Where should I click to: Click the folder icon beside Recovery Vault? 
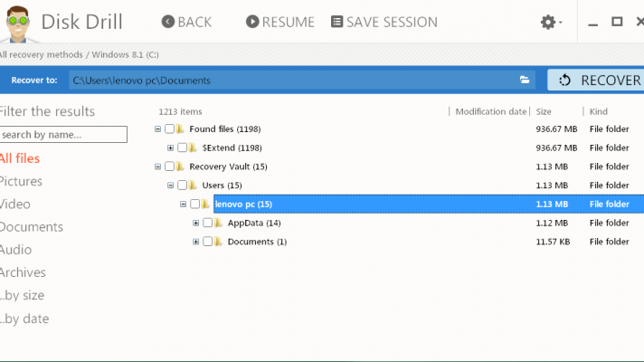[181, 167]
